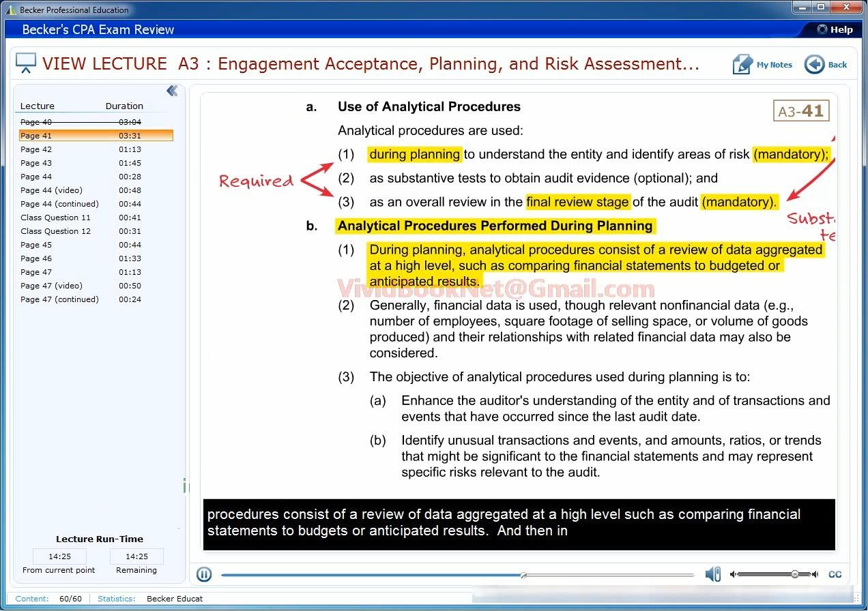Click the My Notes notepad icon

tap(742, 65)
